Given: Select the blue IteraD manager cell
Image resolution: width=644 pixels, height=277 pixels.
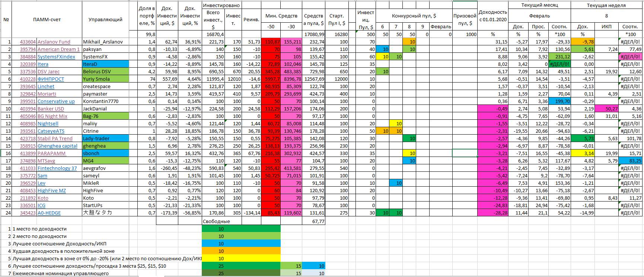Looking at the screenshot, I should (105, 64).
